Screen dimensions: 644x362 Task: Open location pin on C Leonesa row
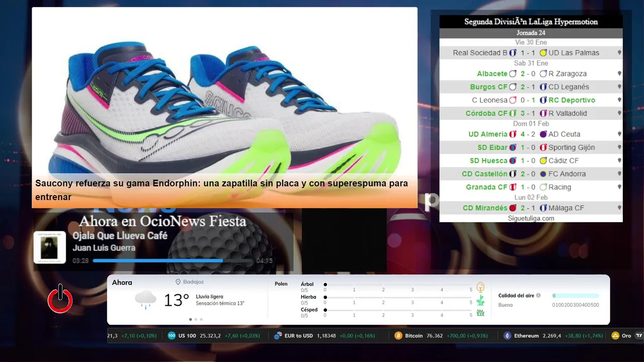click(619, 100)
